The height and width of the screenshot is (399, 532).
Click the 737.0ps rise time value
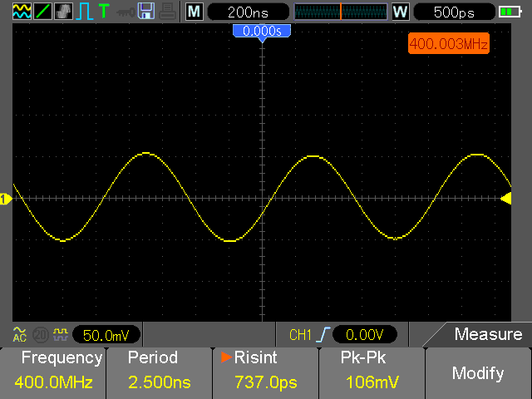tap(266, 382)
